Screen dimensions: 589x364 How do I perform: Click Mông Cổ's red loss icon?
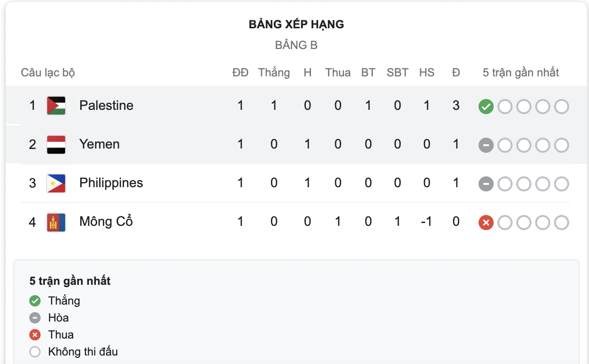tap(486, 223)
